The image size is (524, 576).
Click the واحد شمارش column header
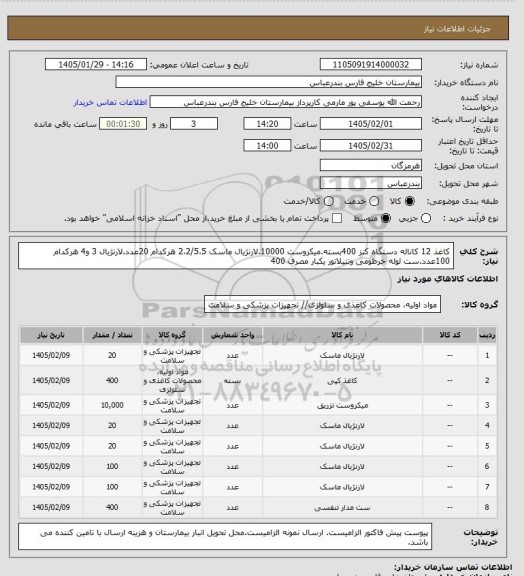[232, 335]
